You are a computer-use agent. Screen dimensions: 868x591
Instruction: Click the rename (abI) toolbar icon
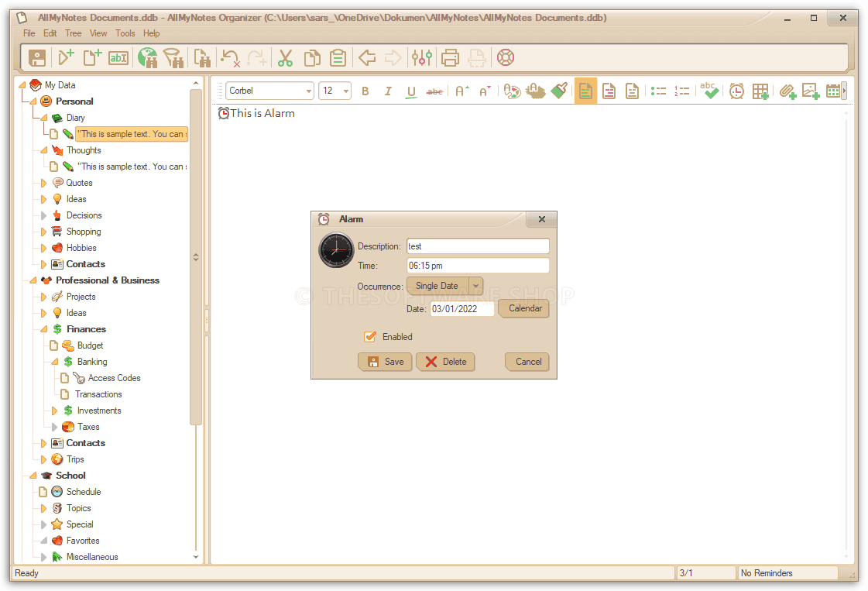pos(118,57)
